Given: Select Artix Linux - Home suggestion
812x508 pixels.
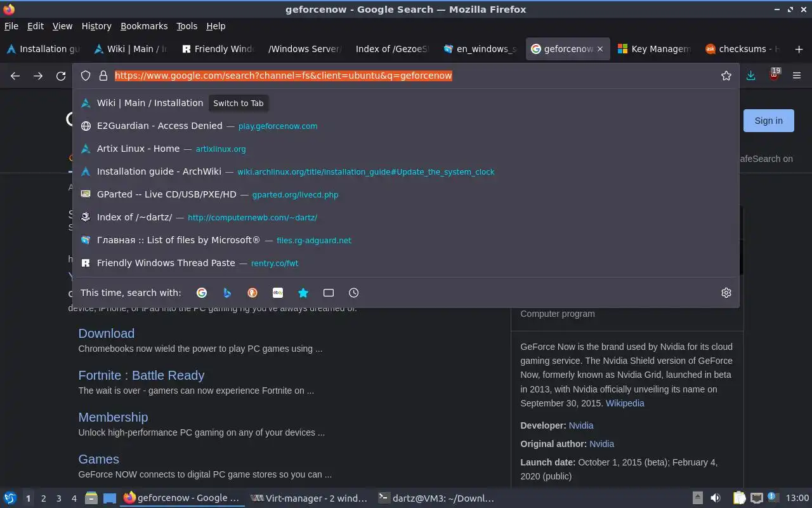Looking at the screenshot, I should click(x=406, y=149).
